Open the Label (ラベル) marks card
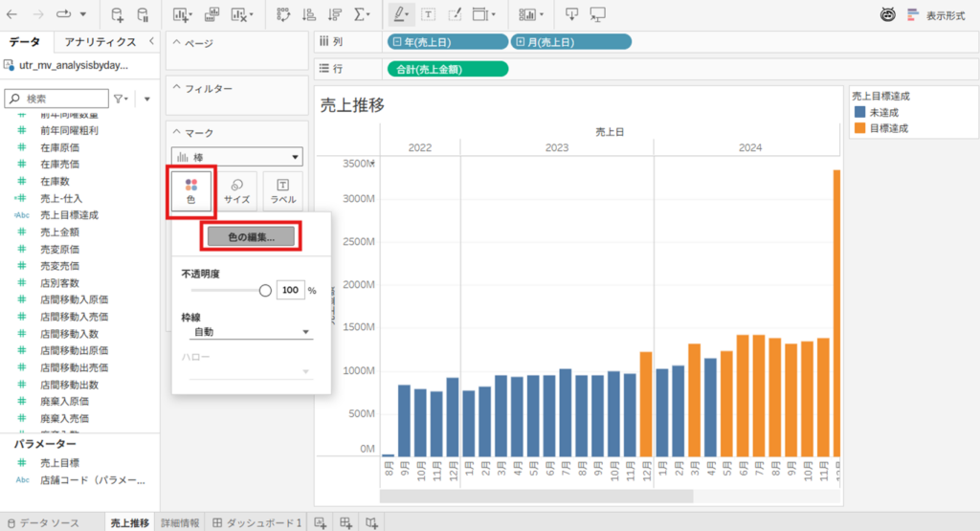980x531 pixels. pyautogui.click(x=283, y=191)
